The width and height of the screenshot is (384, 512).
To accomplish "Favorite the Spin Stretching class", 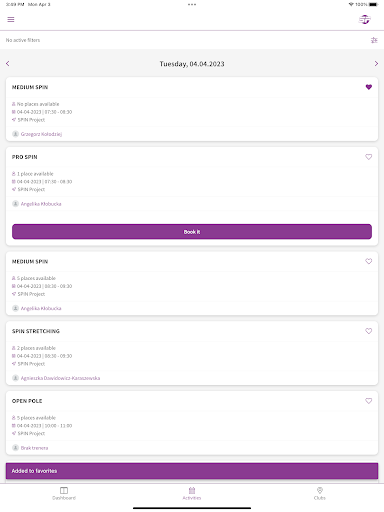I will pos(369,331).
